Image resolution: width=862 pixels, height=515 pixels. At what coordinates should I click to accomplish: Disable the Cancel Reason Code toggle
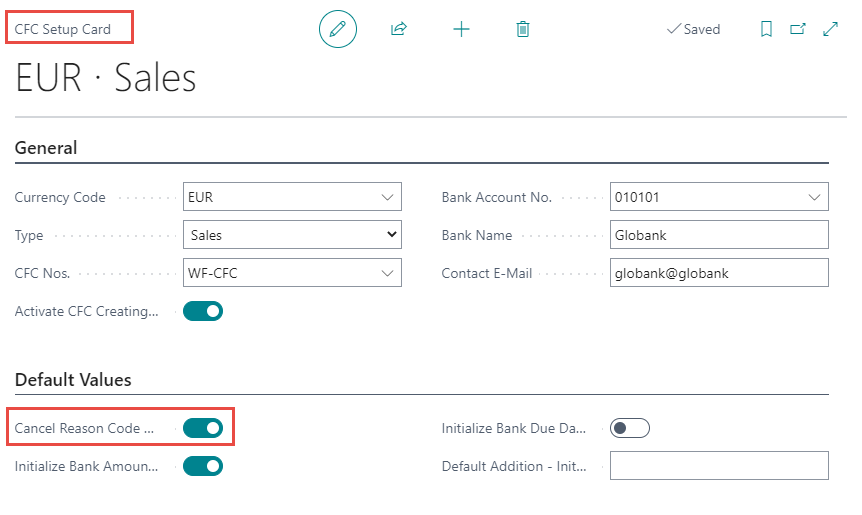[203, 428]
